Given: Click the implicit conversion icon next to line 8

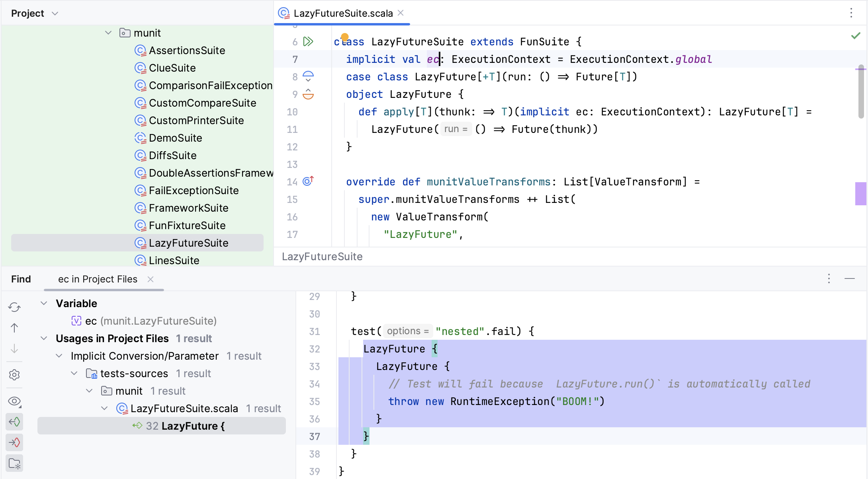Looking at the screenshot, I should (x=308, y=76).
